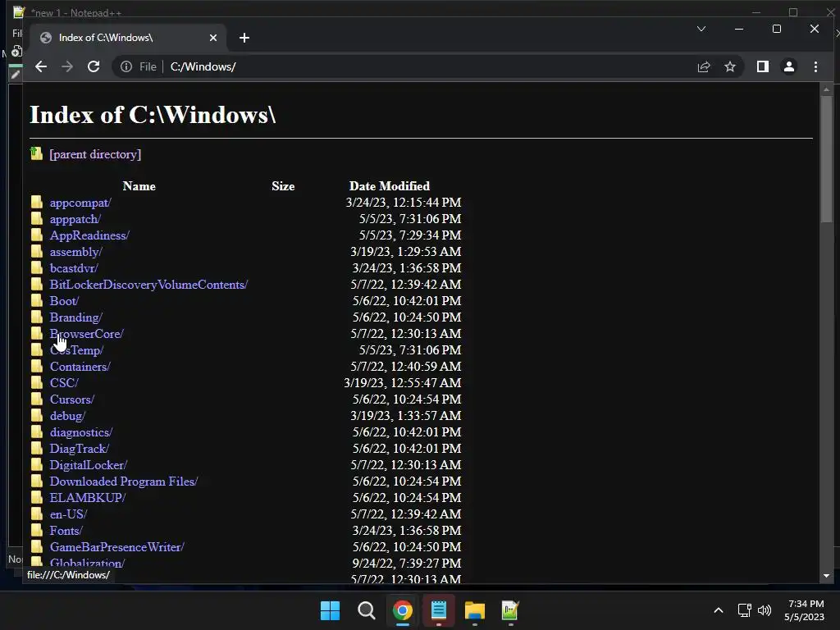Open File Explorer from the taskbar

coord(475,610)
